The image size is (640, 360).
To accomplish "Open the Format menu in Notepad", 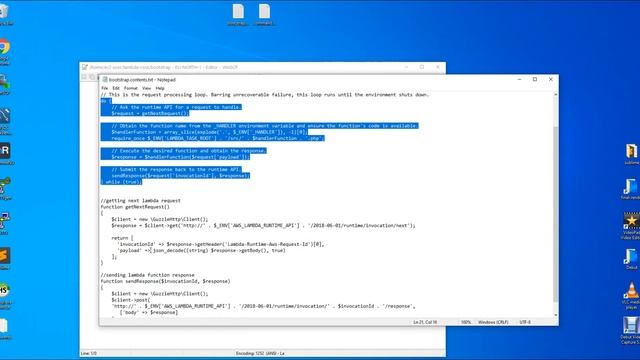I will [131, 88].
